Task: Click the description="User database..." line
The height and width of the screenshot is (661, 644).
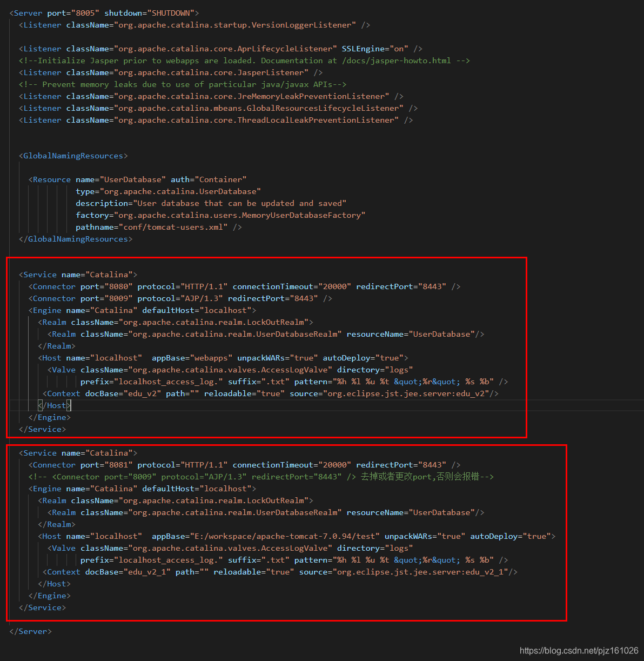Action: click(211, 203)
